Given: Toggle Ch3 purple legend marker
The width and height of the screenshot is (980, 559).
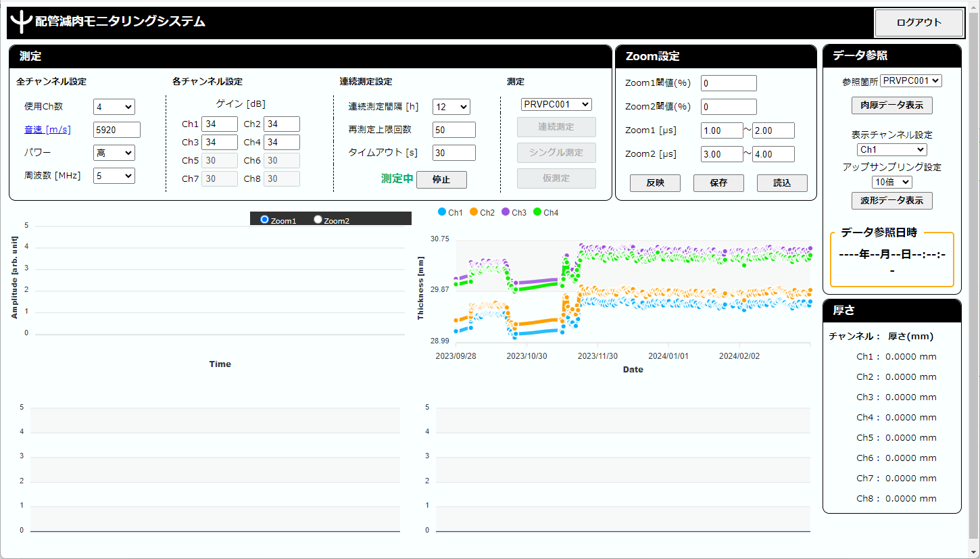Looking at the screenshot, I should click(506, 212).
